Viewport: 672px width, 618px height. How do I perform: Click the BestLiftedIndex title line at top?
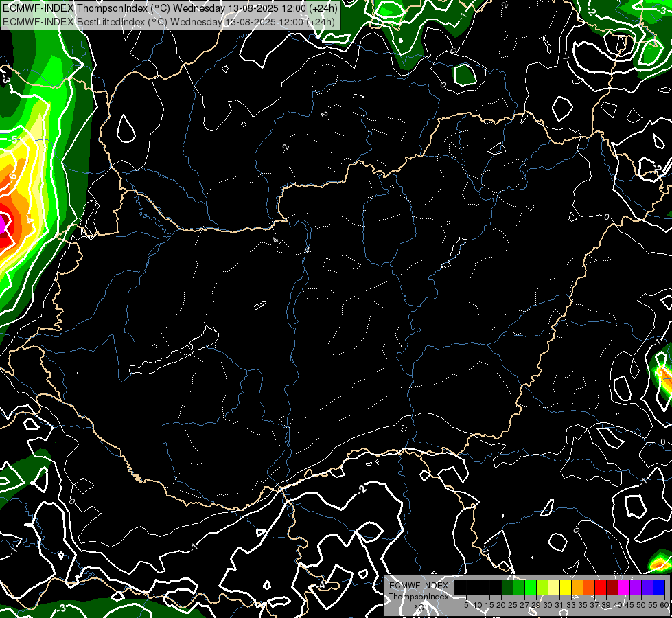point(169,22)
